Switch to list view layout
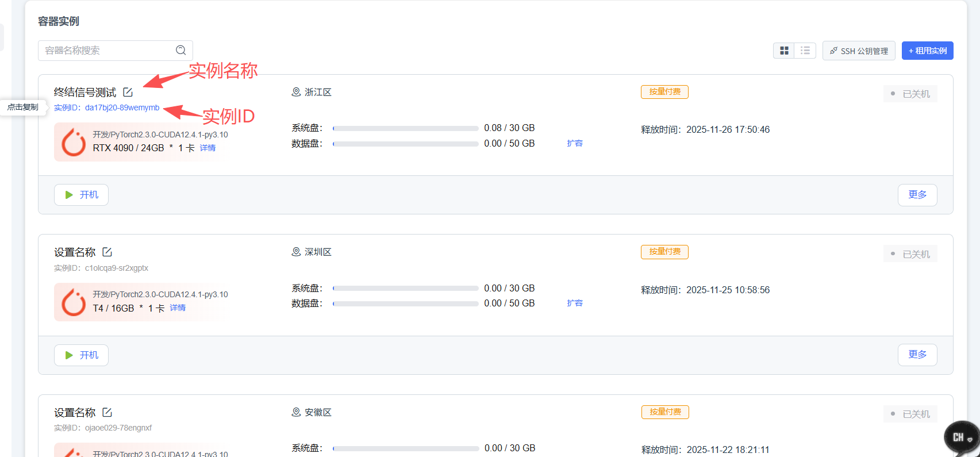 pyautogui.click(x=805, y=51)
